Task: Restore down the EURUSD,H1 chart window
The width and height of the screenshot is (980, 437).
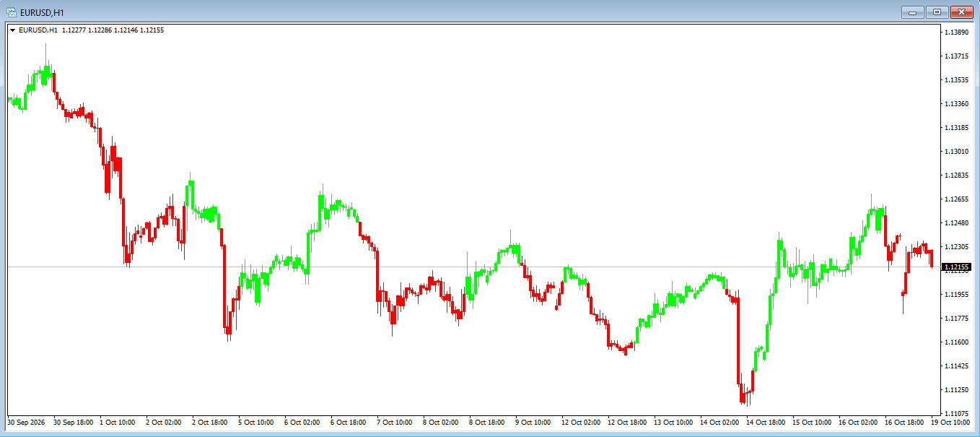Action: coord(937,12)
